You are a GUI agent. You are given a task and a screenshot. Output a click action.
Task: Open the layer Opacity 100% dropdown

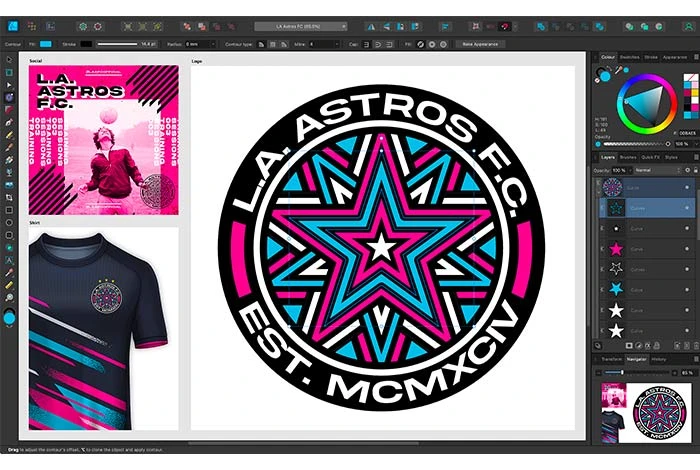pyautogui.click(x=630, y=171)
